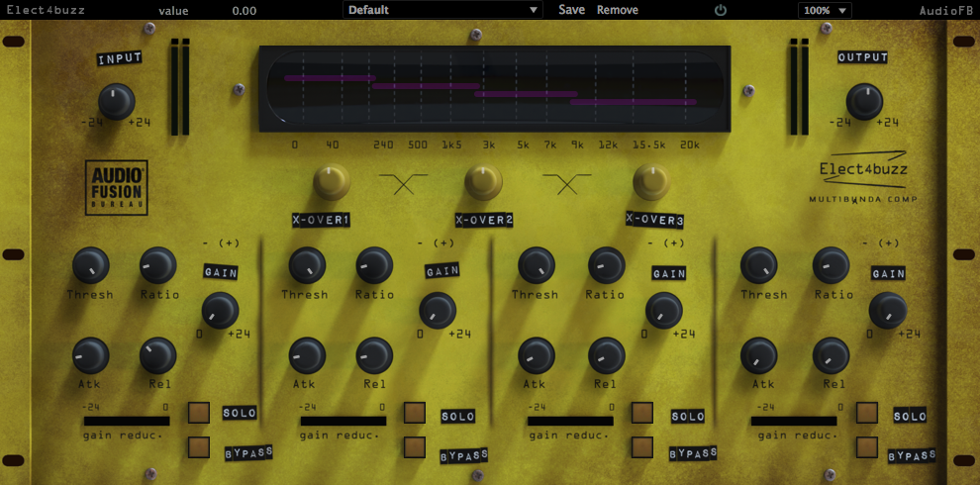
Task: Click band 4 Ratio knob
Action: pos(831,265)
